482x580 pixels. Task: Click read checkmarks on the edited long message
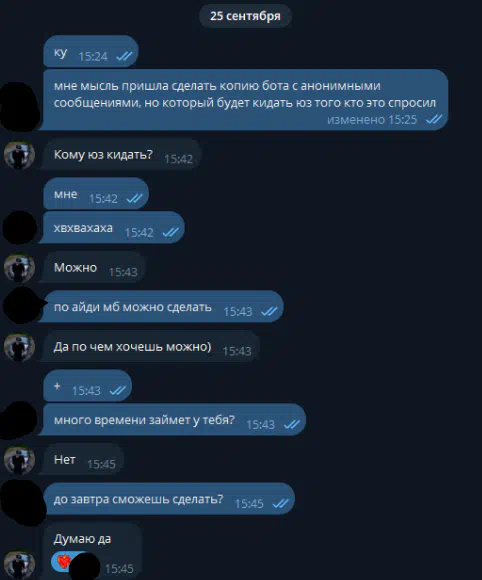434,119
